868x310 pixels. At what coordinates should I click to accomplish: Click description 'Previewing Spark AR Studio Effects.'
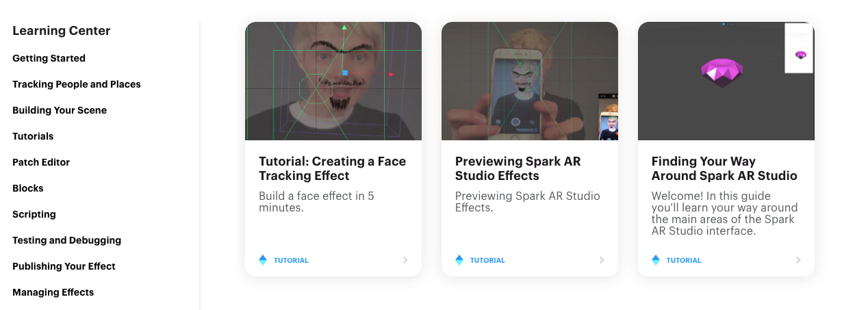coord(528,201)
